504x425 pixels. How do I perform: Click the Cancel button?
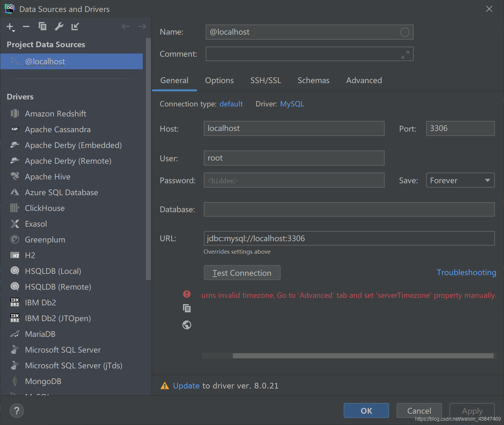(419, 411)
